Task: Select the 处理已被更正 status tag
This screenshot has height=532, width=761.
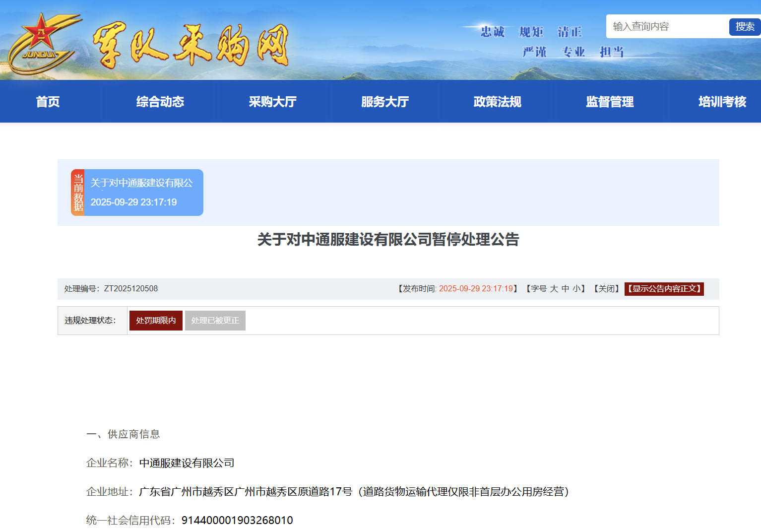Action: [215, 321]
